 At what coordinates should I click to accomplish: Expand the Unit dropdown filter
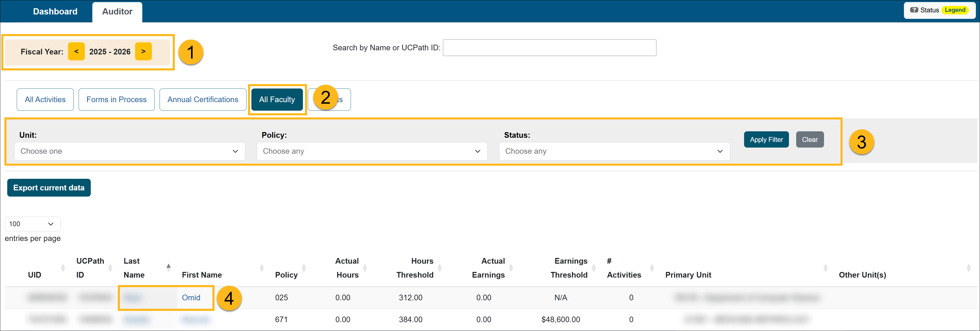(x=129, y=151)
